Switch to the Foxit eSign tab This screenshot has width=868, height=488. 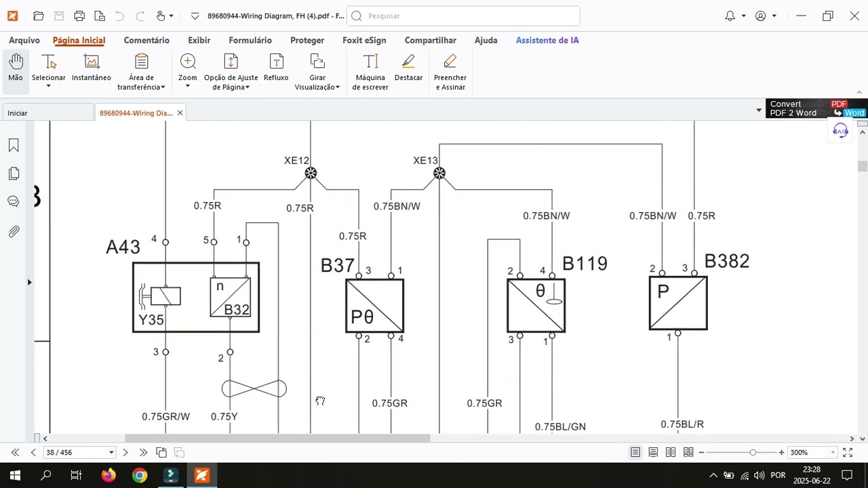364,40
